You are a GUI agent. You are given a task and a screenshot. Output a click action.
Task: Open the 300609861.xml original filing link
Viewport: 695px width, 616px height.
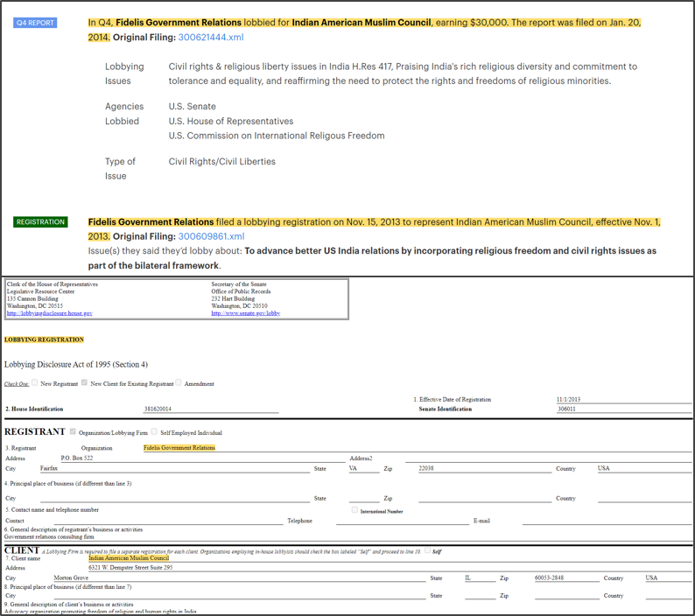pyautogui.click(x=211, y=236)
